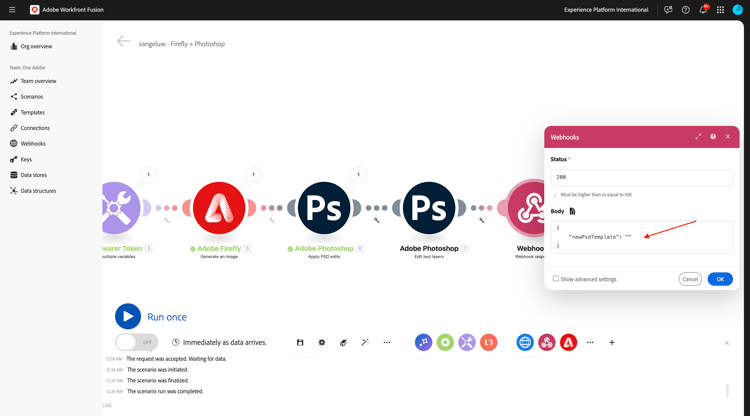Open help in the Webhooks dialog header

point(713,137)
